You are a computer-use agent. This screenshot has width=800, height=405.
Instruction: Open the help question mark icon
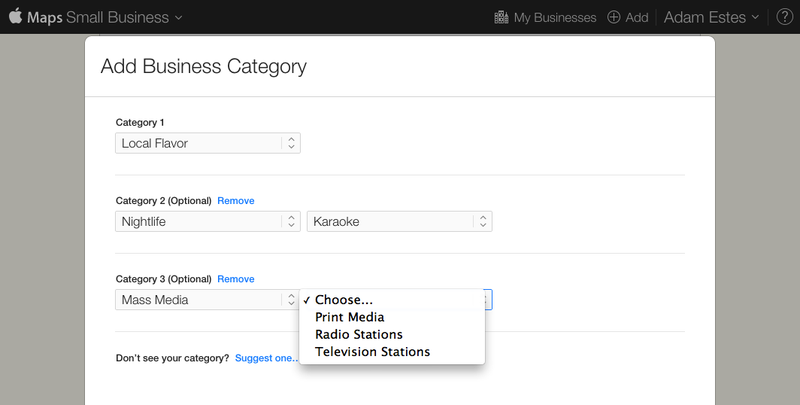point(785,17)
